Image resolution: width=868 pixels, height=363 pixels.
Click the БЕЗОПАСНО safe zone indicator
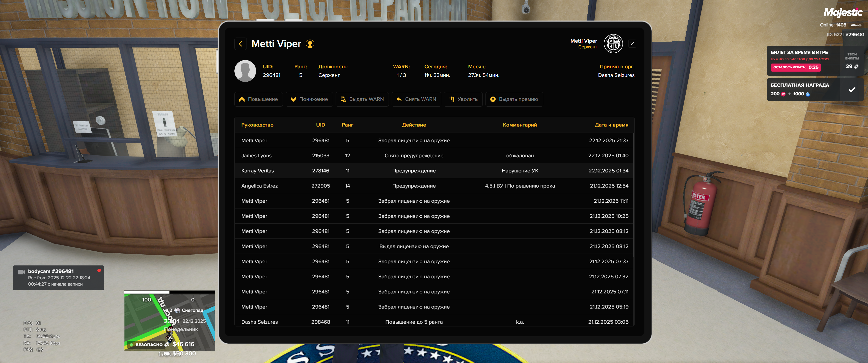point(146,345)
